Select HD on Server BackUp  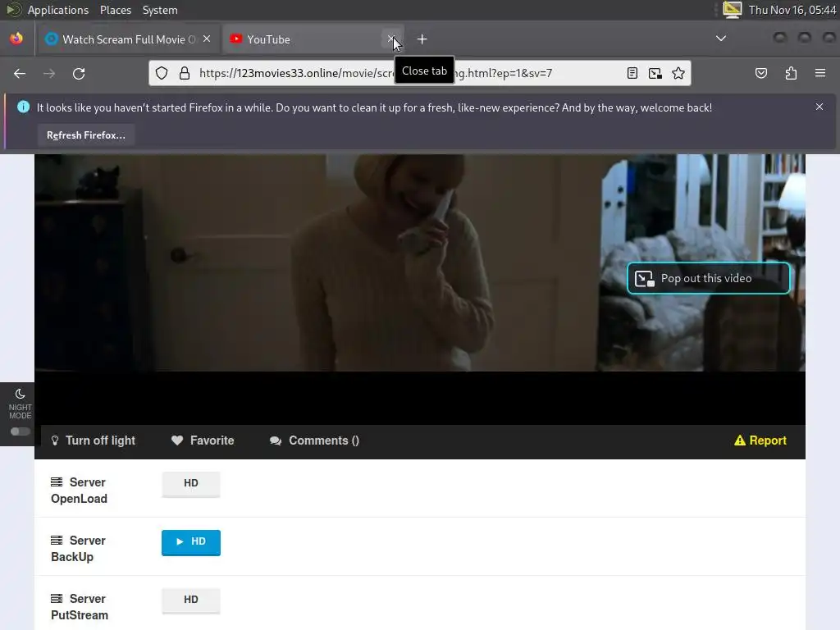(x=190, y=542)
